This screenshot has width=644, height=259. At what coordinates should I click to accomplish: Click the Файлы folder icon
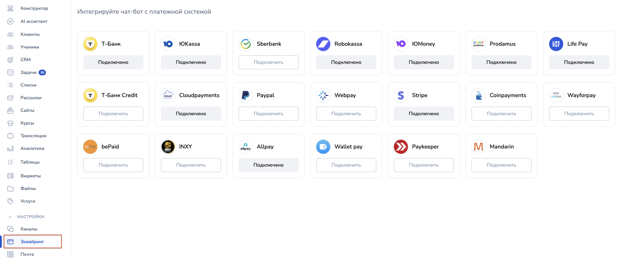(x=10, y=189)
